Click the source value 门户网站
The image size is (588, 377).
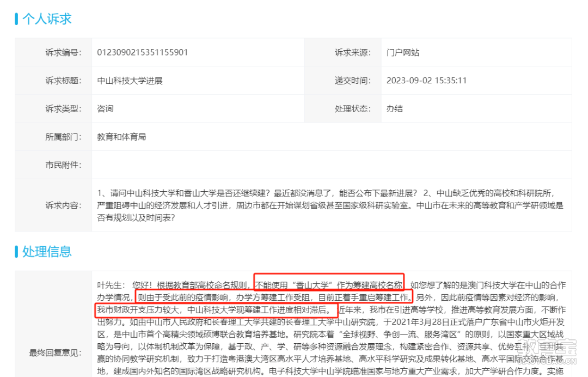[x=403, y=52]
